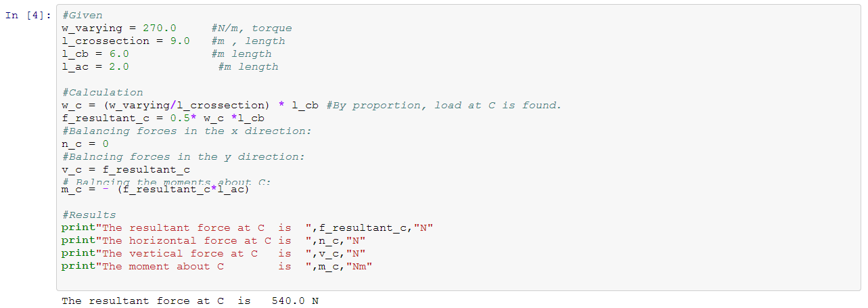Click the "Balancing forces in the x direction" comment
The height and width of the screenshot is (308, 868).
186,131
